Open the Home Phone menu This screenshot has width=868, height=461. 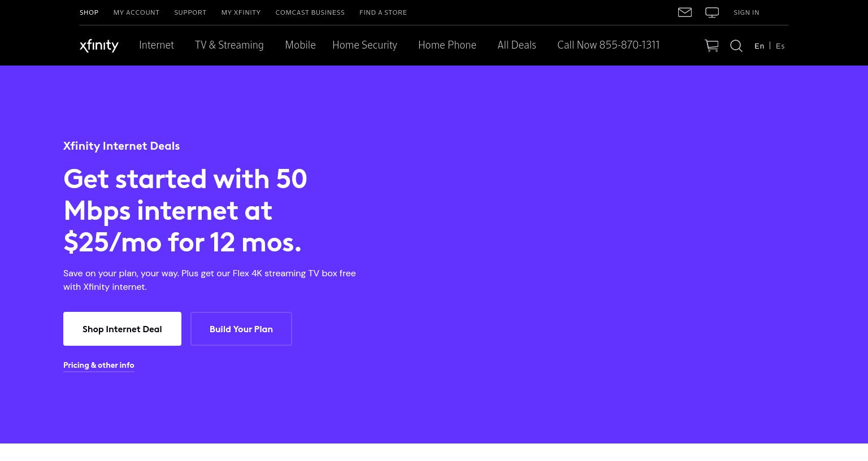tap(447, 45)
